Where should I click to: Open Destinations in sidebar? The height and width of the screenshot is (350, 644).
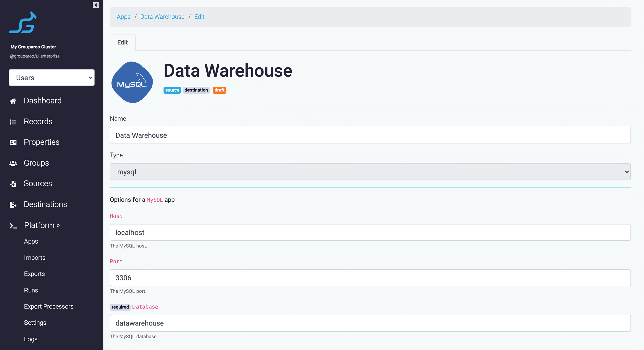(45, 204)
